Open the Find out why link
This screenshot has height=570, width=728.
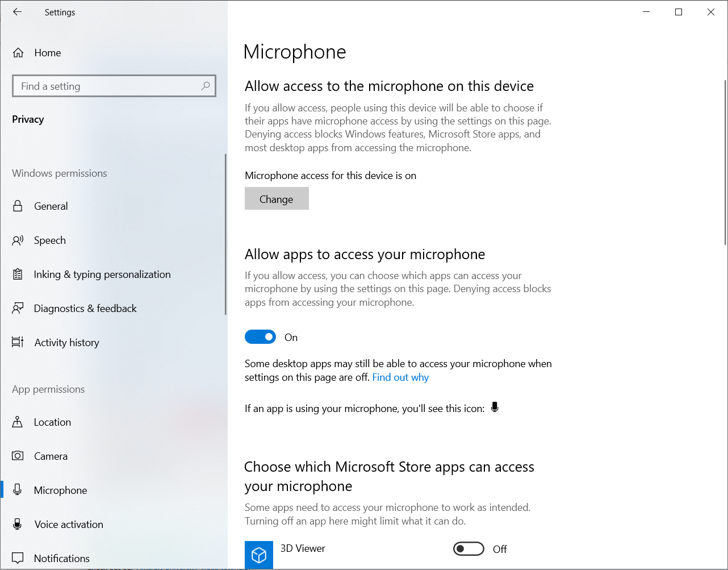click(400, 377)
